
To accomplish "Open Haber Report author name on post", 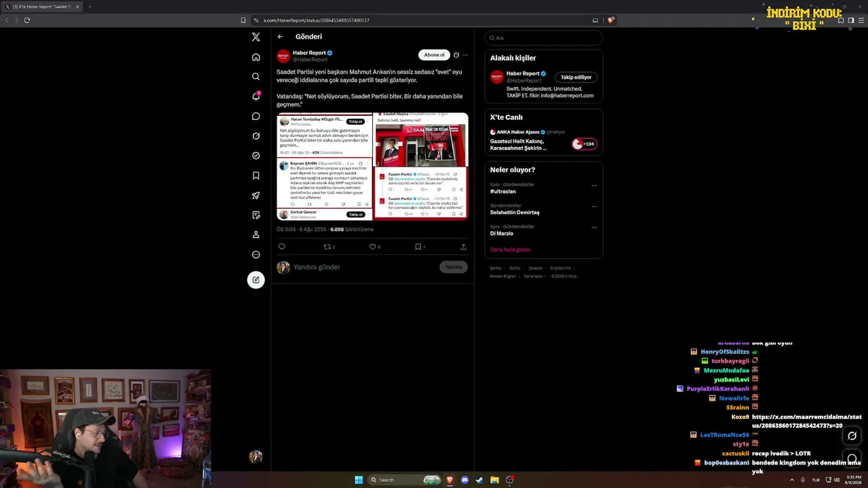I will 309,53.
